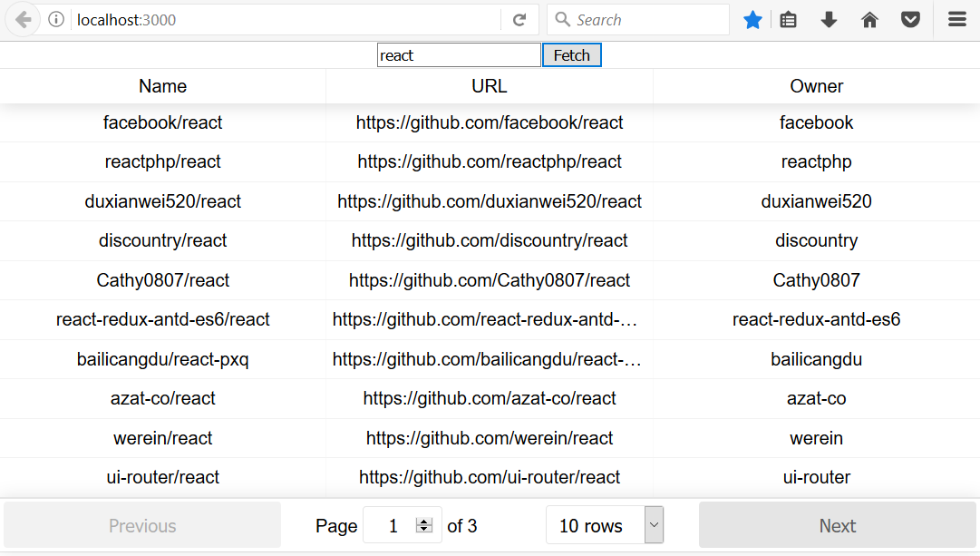Focus the localhost:3000 address bar
980x556 pixels.
click(287, 20)
